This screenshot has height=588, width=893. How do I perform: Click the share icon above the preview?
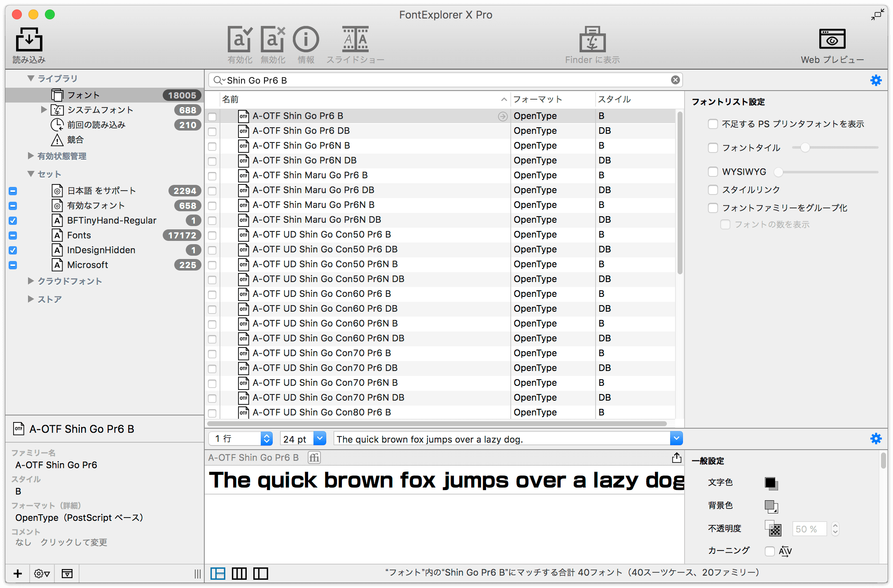(x=676, y=457)
